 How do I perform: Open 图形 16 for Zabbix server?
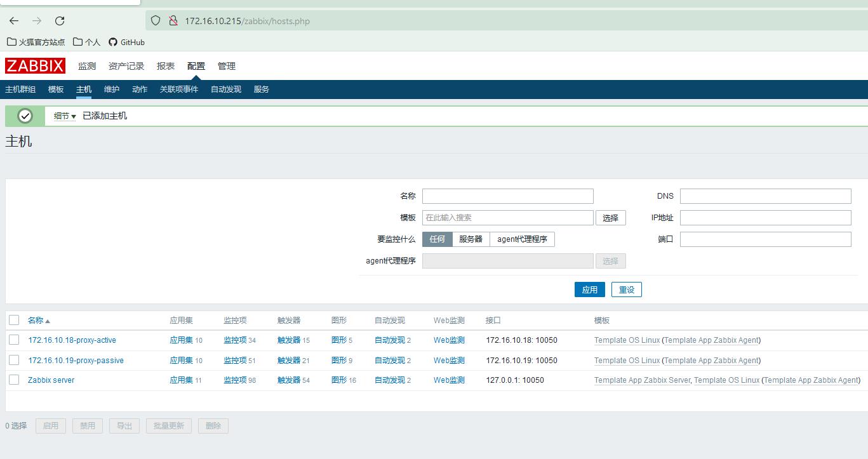pyautogui.click(x=339, y=380)
